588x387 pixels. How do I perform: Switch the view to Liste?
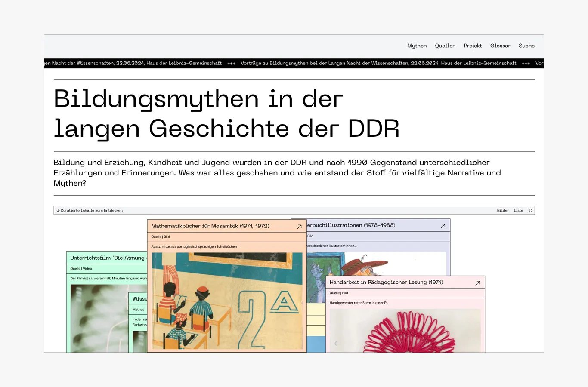pyautogui.click(x=518, y=210)
